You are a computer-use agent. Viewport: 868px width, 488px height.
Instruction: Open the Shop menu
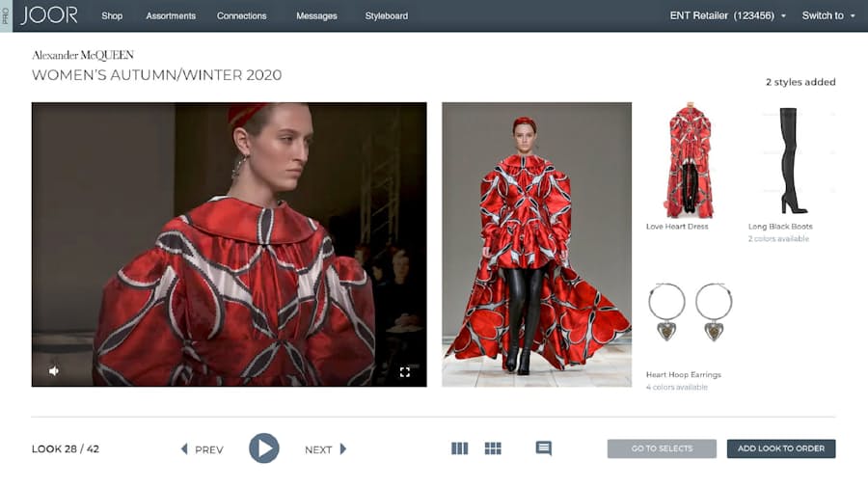tap(112, 15)
